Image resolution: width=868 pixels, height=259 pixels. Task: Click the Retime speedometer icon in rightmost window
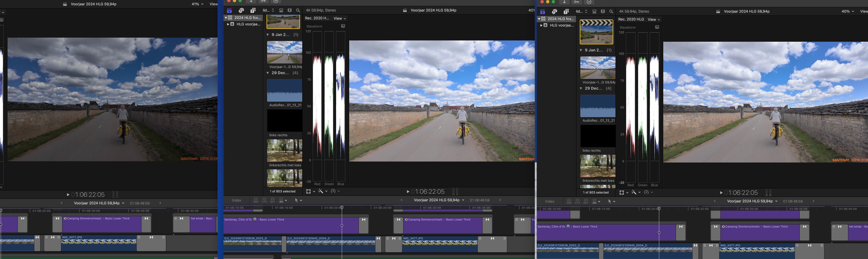coord(646,192)
